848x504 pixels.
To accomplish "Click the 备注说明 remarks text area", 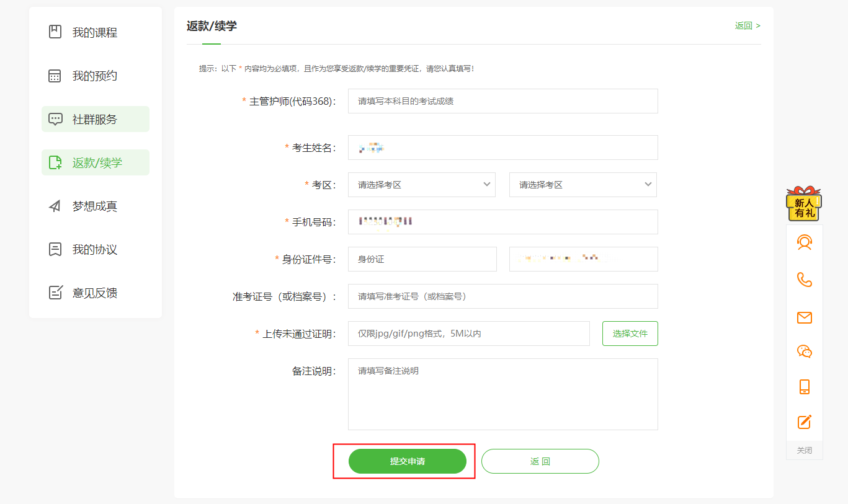I will pos(502,394).
